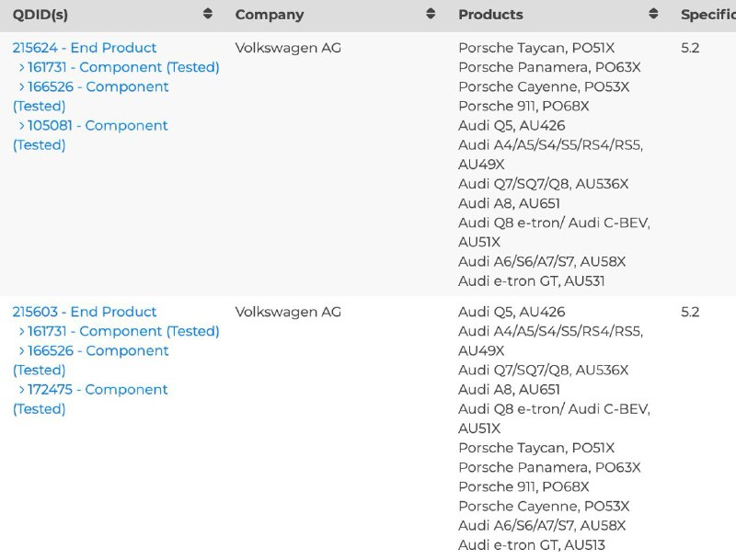The width and height of the screenshot is (736, 560).
Task: Expand 161731 component under 215603
Action: coord(21,332)
